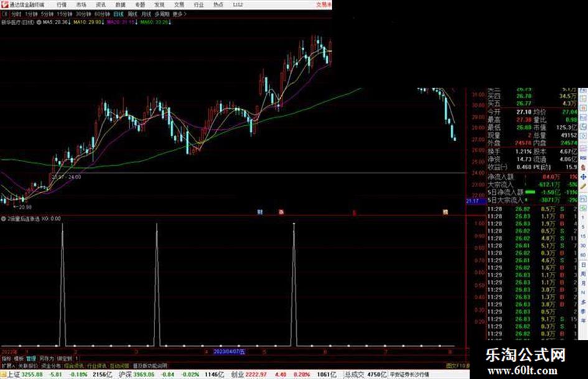Open the 热点 menu
The height and width of the screenshot is (379, 588).
coord(218,5)
